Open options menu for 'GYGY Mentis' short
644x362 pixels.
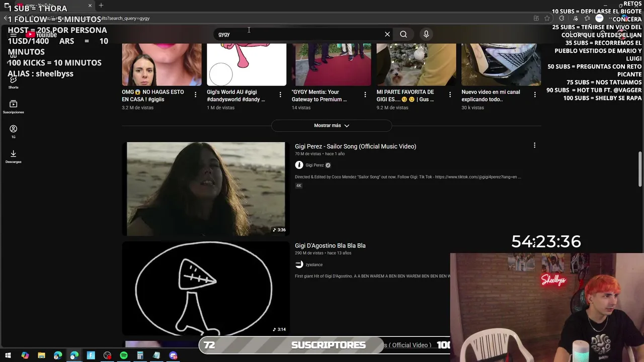coord(365,95)
